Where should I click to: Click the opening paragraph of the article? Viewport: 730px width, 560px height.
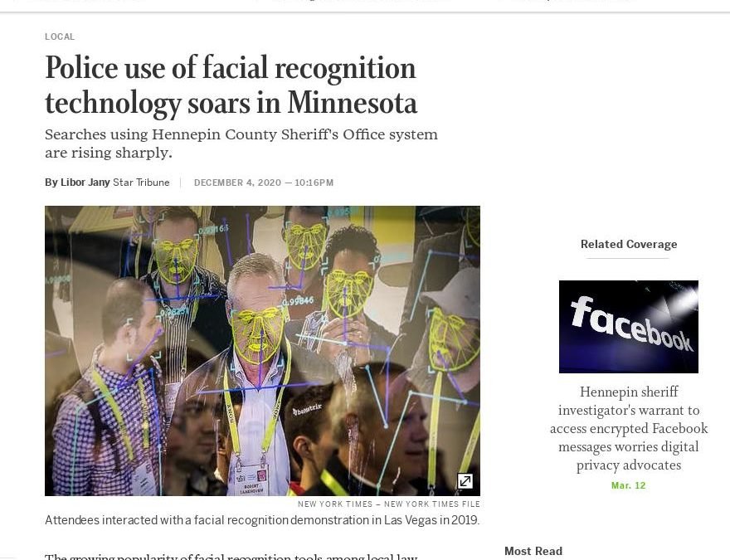pos(231,556)
